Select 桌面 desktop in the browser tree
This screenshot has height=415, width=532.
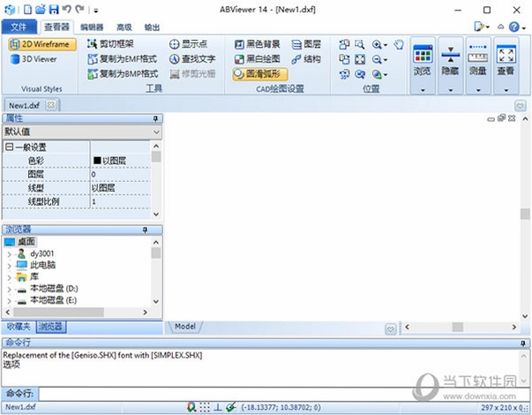(26, 242)
